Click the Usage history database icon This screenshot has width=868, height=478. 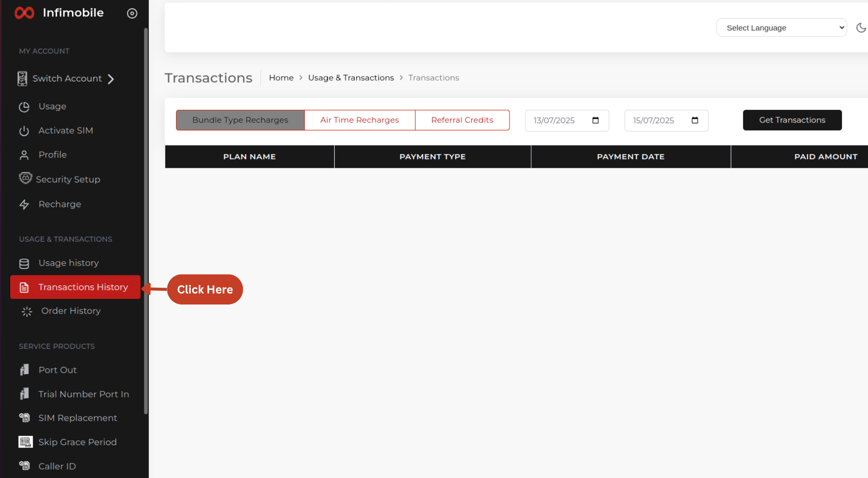(x=24, y=263)
